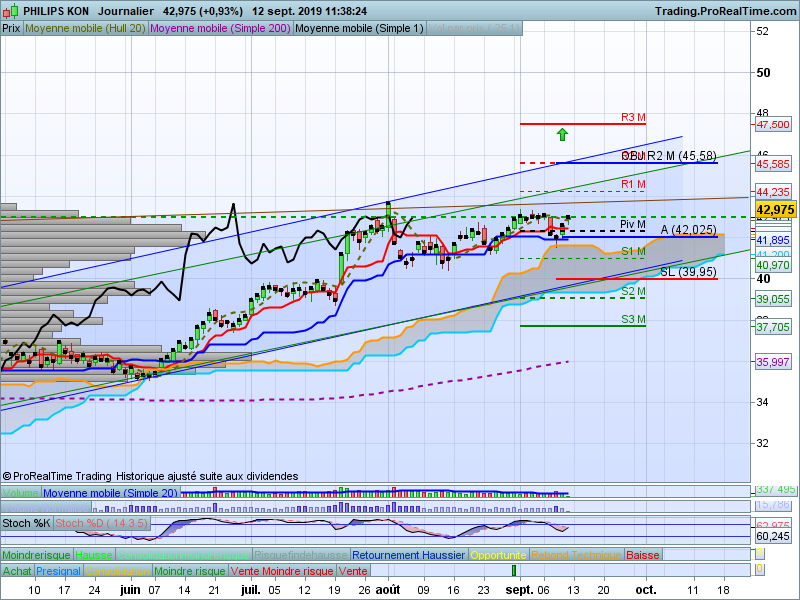Select Moyenne mobile (Hull 20) label
800x600 pixels.
85,29
